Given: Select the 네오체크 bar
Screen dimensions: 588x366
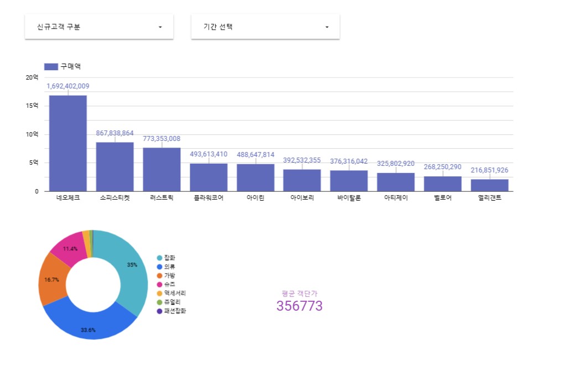Looking at the screenshot, I should [68, 143].
